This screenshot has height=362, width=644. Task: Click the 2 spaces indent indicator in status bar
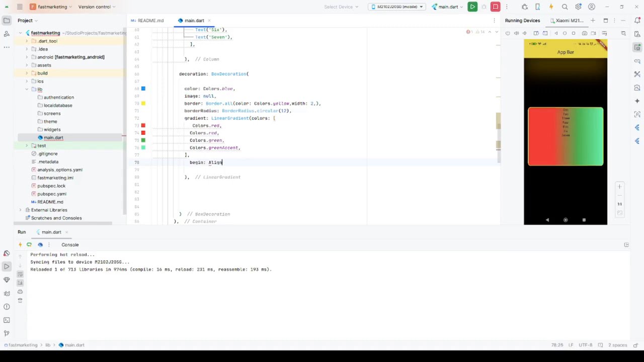pos(617,345)
